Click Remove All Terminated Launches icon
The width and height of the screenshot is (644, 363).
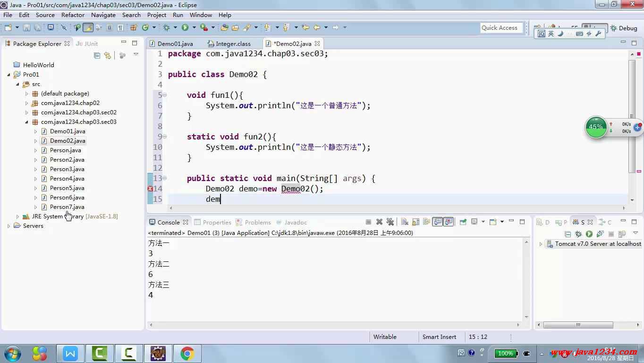coord(390,222)
